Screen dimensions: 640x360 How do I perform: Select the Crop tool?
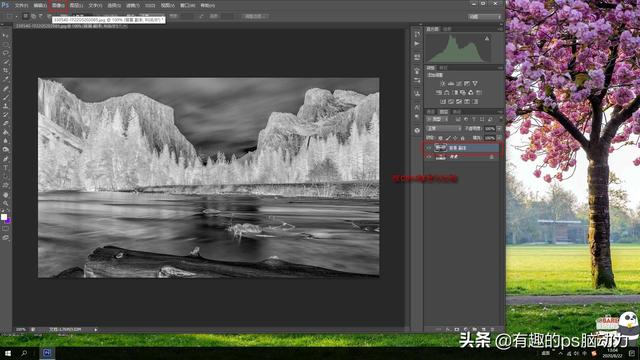coord(6,70)
